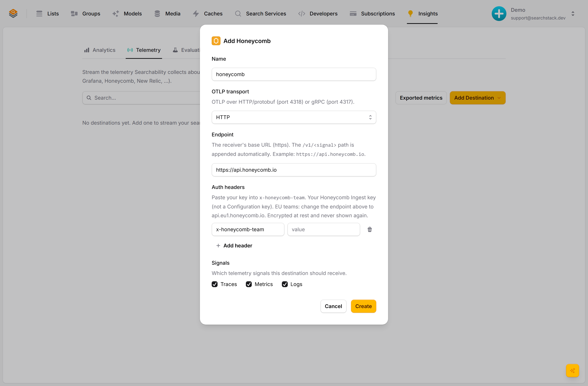Click the Analytics bar chart icon

(x=87, y=50)
